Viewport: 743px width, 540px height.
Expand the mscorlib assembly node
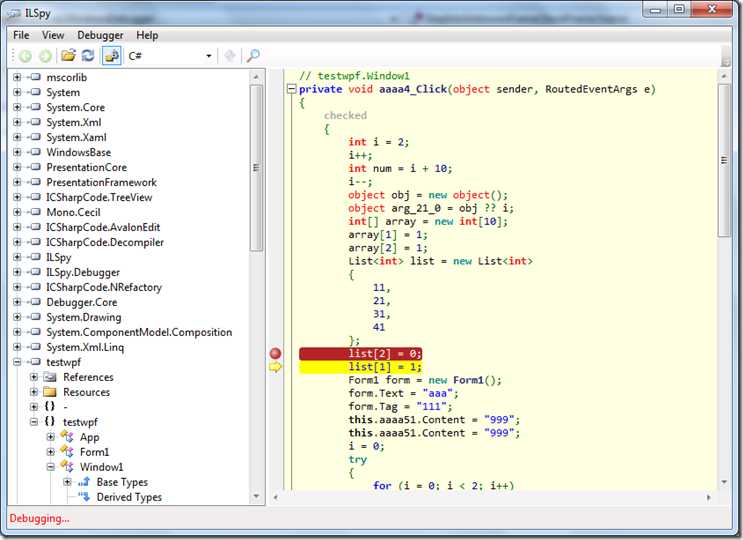tap(17, 78)
